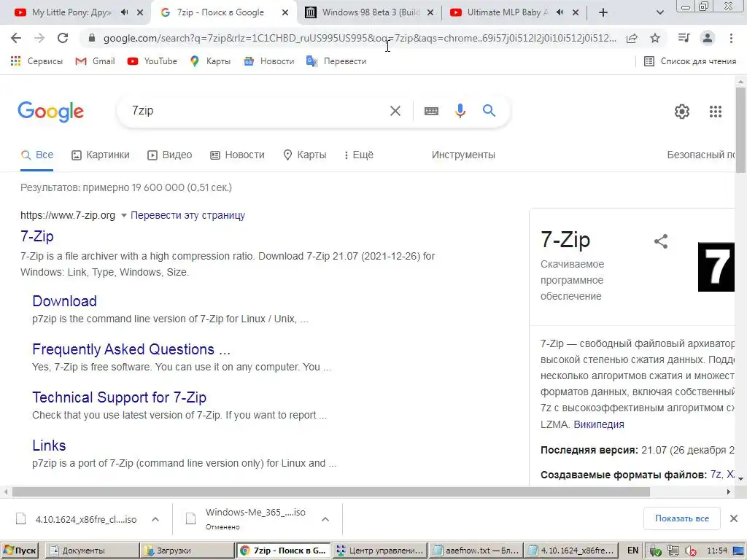The width and height of the screenshot is (747, 560).
Task: Click the Google logo
Action: tap(50, 112)
